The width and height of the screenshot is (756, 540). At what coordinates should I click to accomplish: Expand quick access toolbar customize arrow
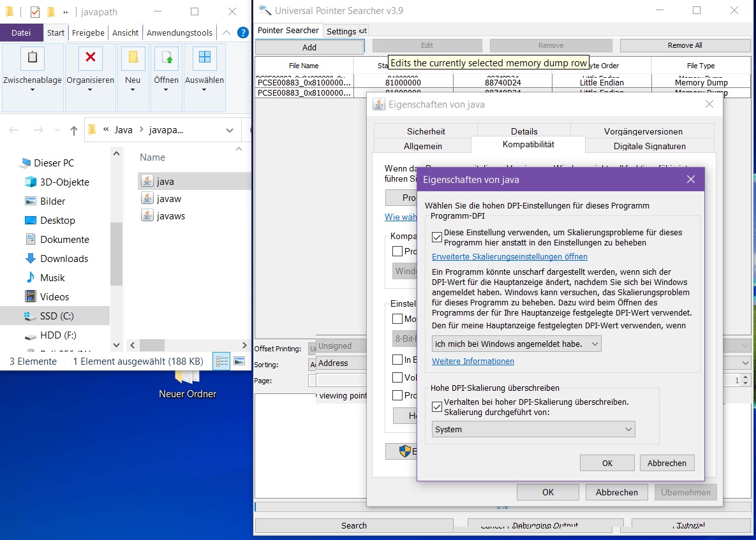[x=66, y=12]
